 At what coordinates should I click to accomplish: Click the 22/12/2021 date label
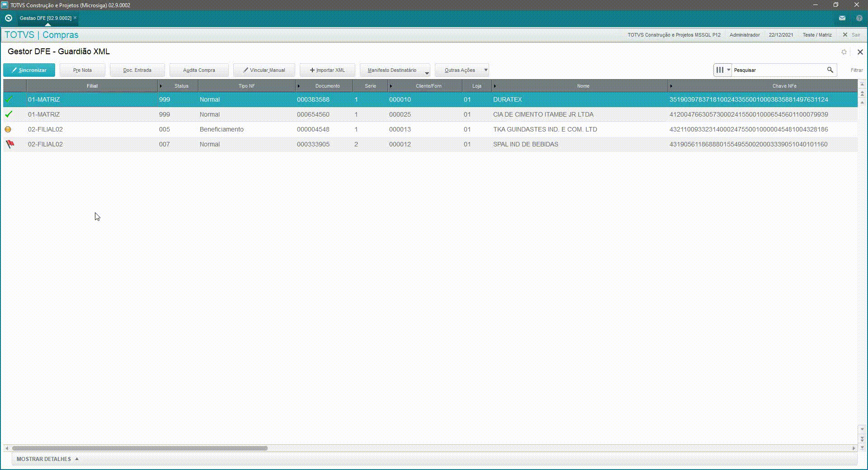(781, 35)
